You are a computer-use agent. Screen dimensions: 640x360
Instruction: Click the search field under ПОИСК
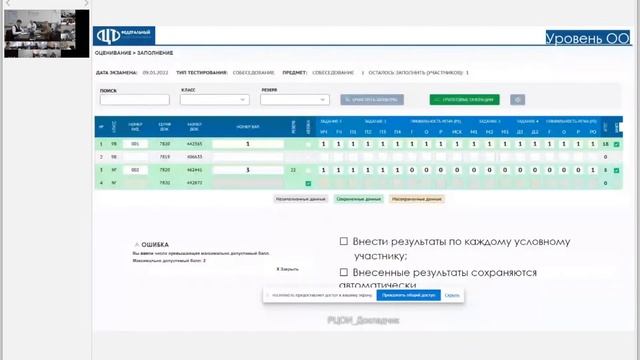click(135, 100)
